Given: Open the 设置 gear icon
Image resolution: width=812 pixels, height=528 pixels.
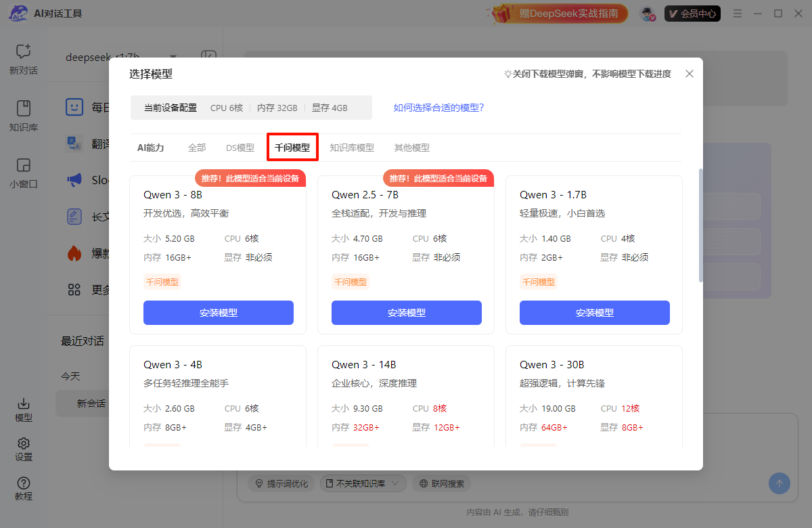Looking at the screenshot, I should 24,443.
